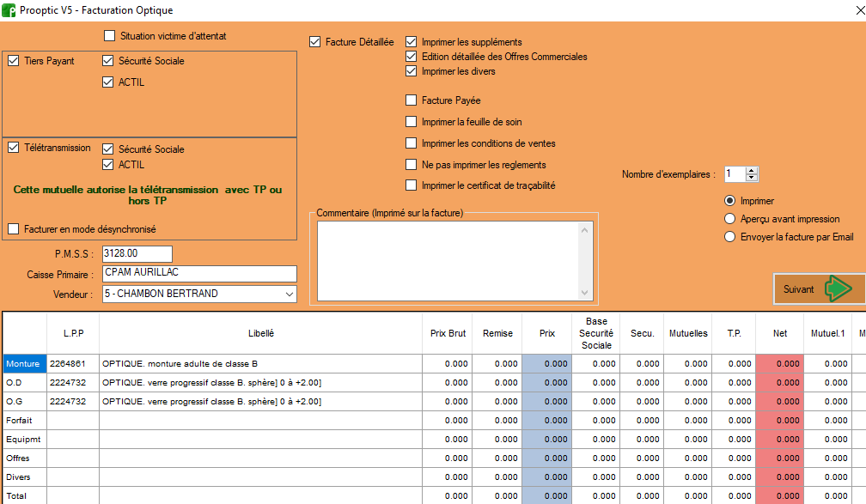Click the Commentaire scrollbar down arrow

[585, 293]
